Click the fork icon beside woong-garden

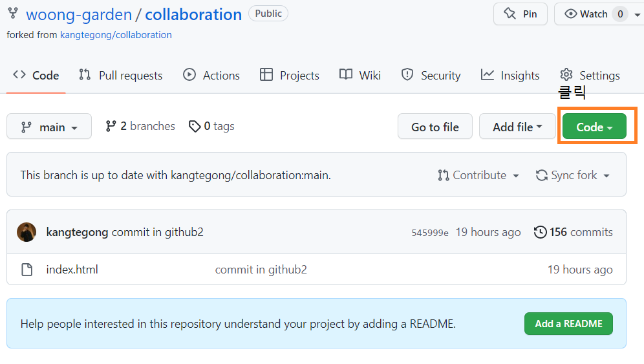13,14
